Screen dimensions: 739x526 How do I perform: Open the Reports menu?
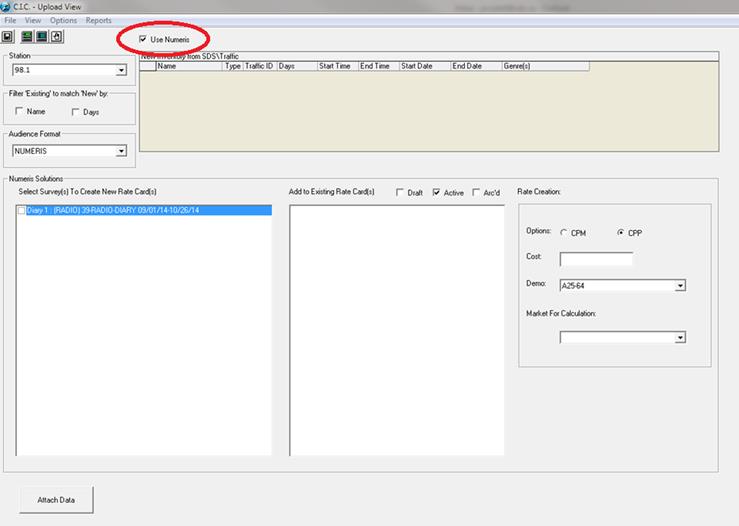point(98,20)
